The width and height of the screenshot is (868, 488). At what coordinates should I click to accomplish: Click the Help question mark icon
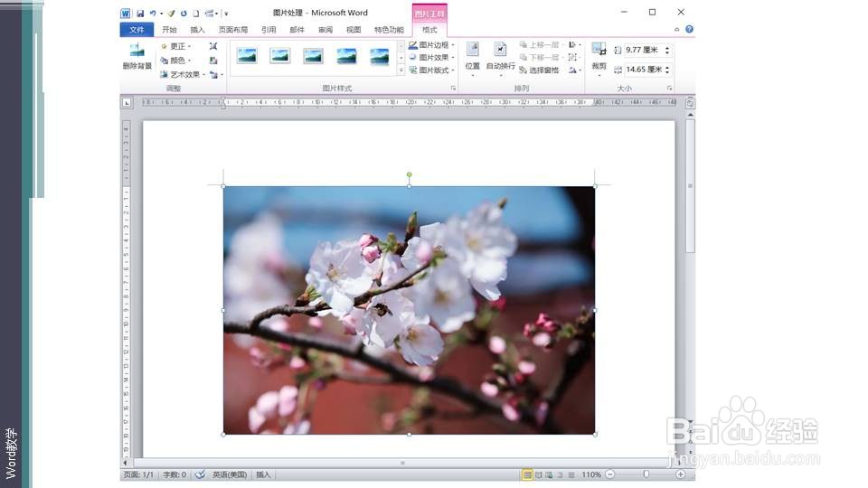tap(689, 29)
